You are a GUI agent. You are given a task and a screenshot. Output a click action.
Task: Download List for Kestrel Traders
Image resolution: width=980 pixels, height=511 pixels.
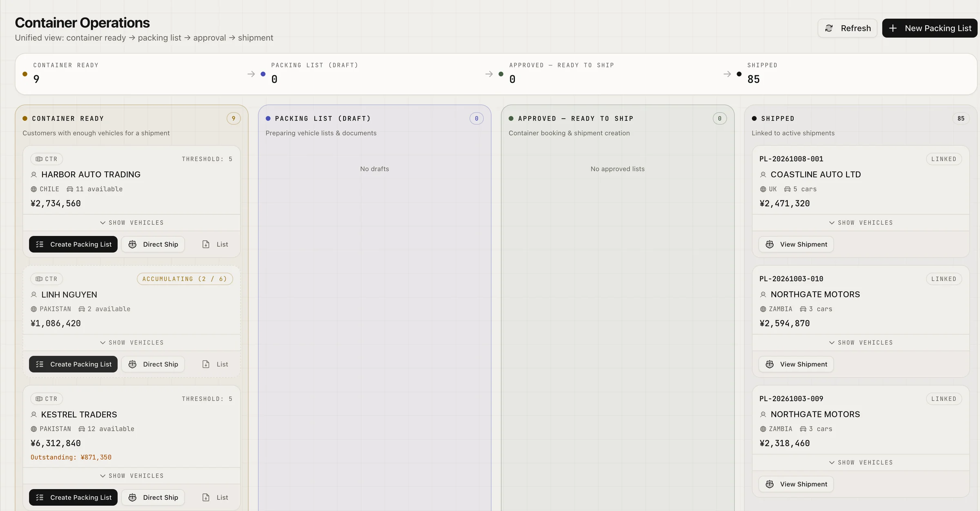(x=215, y=497)
